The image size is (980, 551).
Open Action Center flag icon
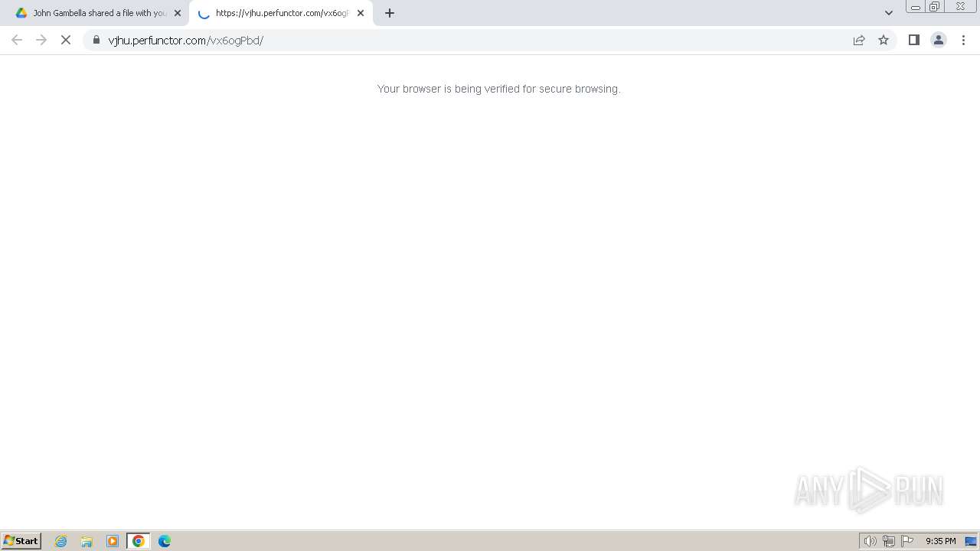pos(907,541)
